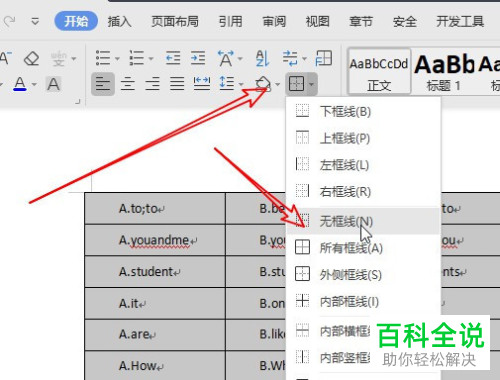
Task: Select 所有框线(A) menu item
Action: [x=363, y=248]
